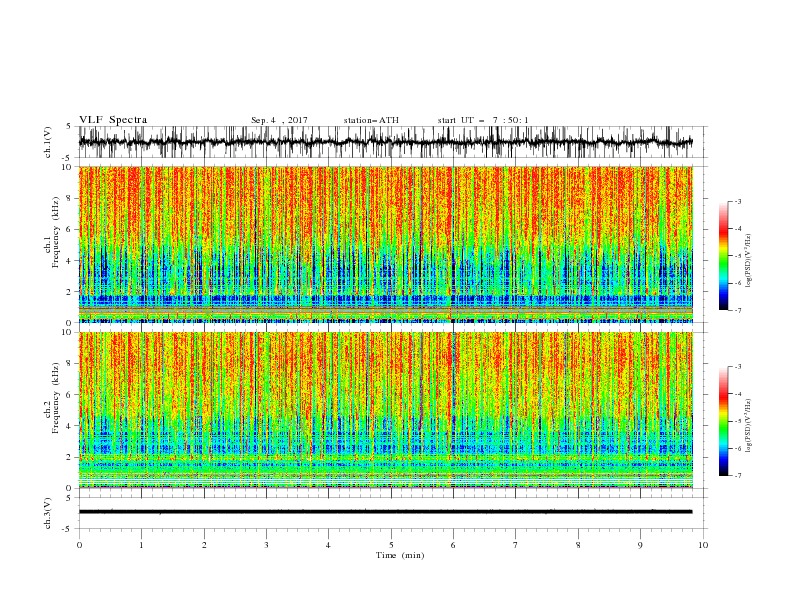Image resolution: width=792 pixels, height=612 pixels.
Task: Click the upper color scale bar
Action: click(723, 256)
